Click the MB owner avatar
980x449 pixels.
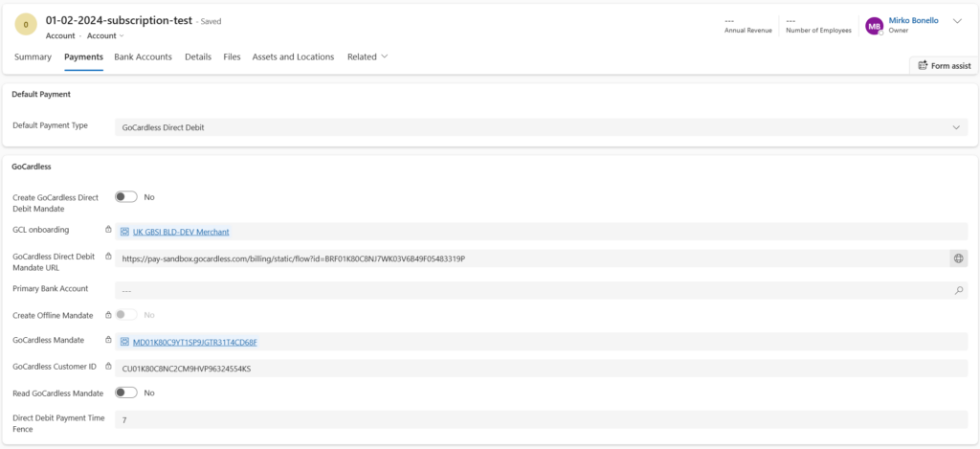coord(874,26)
